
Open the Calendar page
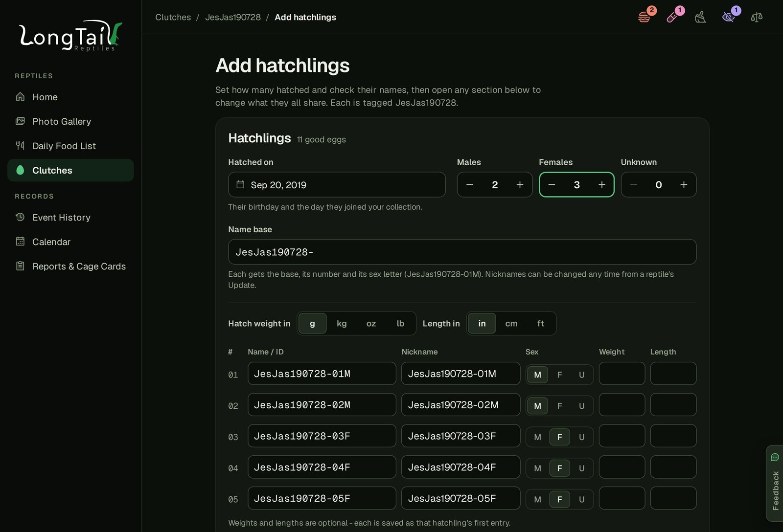point(70,242)
